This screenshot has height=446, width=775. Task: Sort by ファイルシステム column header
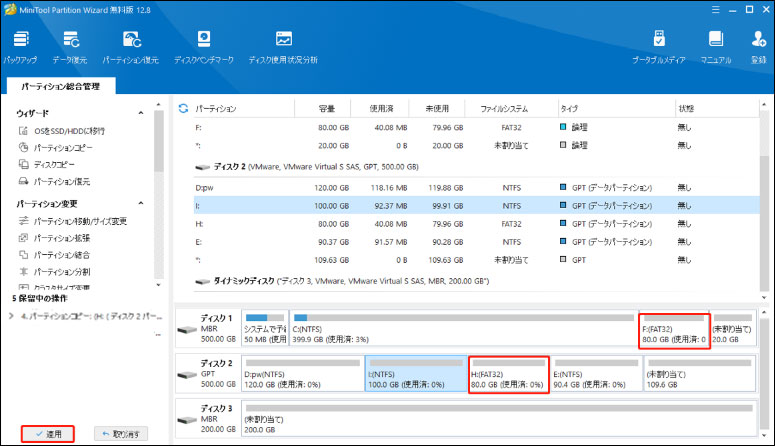tap(504, 108)
